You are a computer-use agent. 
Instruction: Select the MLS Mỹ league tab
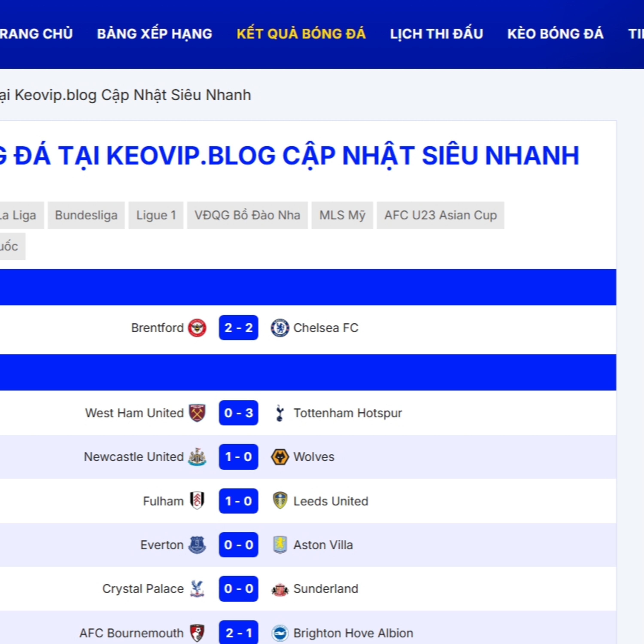342,215
